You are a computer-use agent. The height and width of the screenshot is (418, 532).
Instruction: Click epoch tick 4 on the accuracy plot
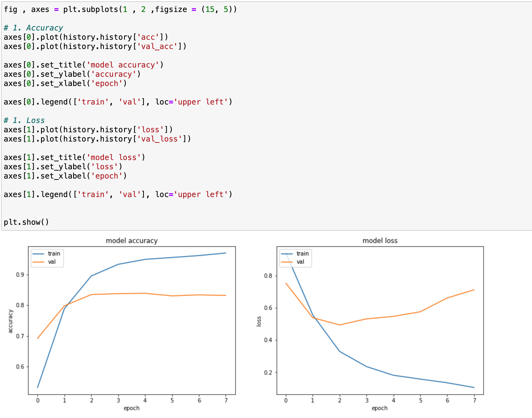(145, 400)
